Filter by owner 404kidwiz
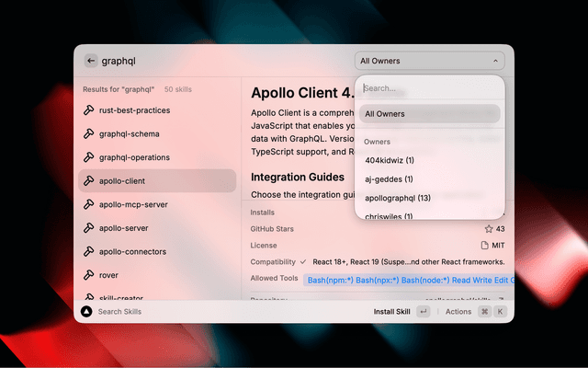This screenshot has height=368, width=588. (389, 160)
